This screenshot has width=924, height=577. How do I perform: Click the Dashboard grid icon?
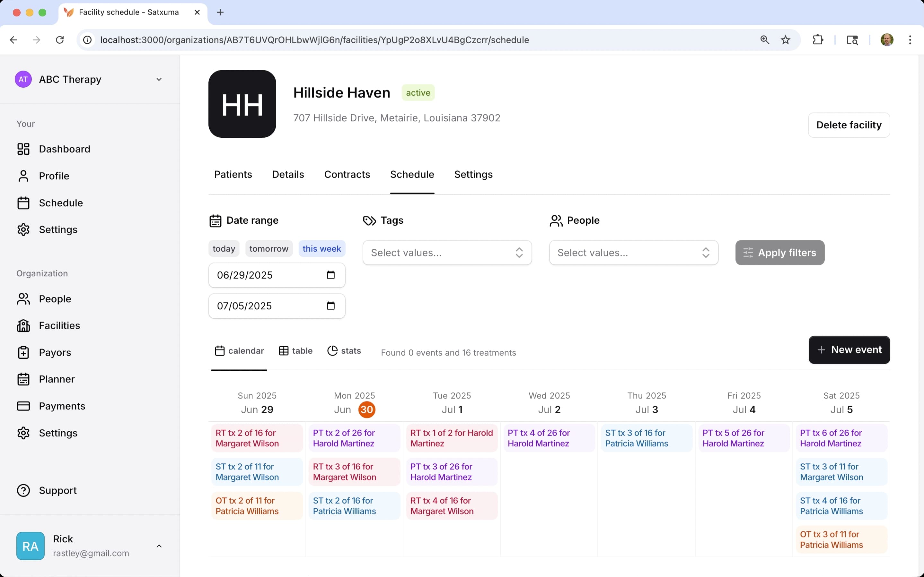coord(23,149)
